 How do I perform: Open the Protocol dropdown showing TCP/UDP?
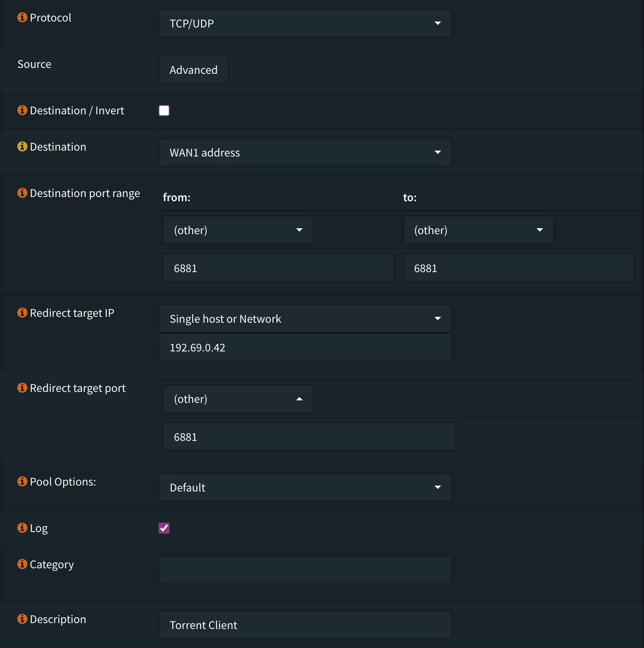click(x=305, y=23)
